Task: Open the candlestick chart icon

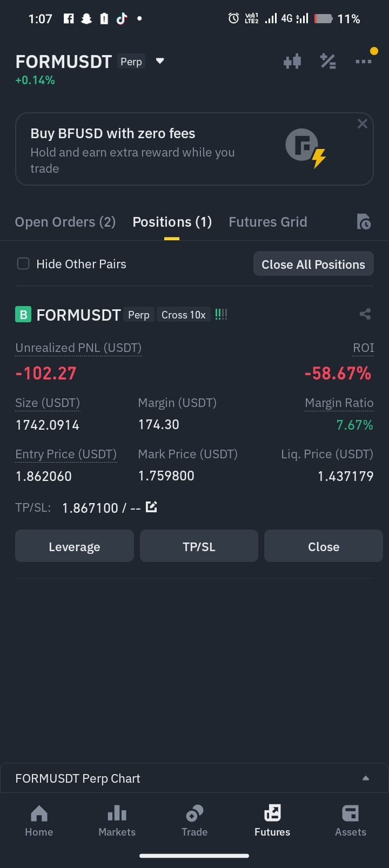Action: pyautogui.click(x=292, y=62)
